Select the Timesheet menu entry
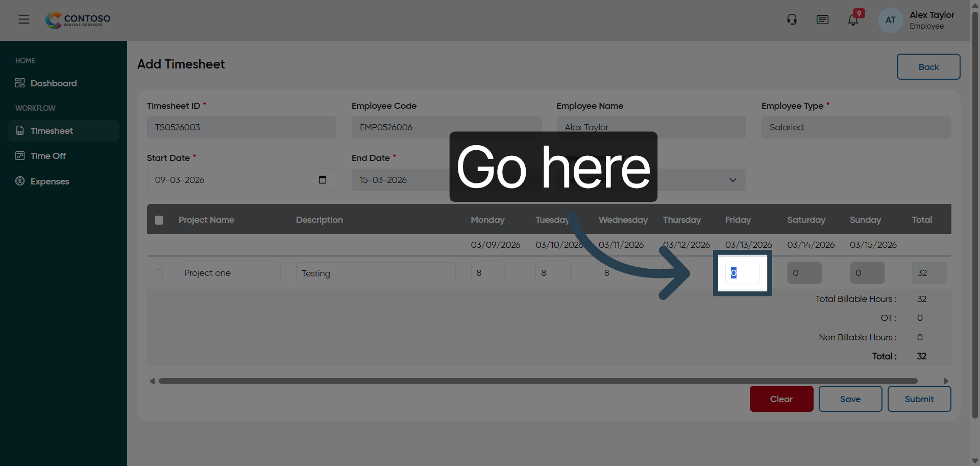980x466 pixels. [x=53, y=131]
